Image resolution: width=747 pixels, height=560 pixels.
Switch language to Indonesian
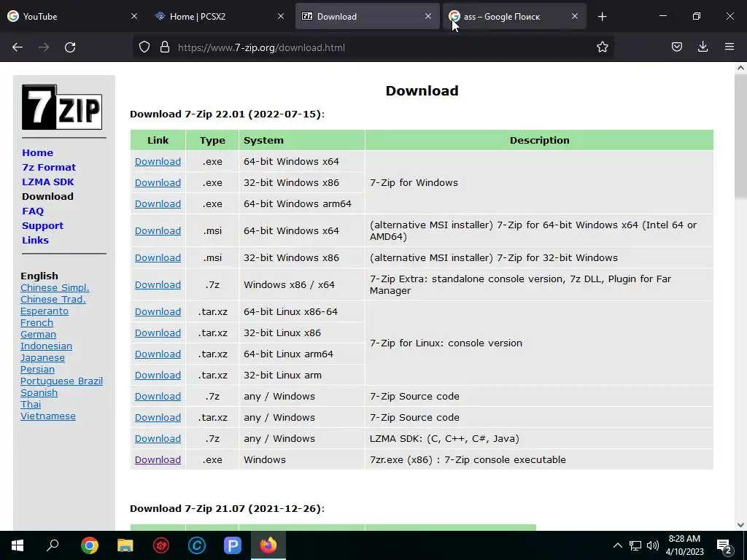click(x=46, y=346)
